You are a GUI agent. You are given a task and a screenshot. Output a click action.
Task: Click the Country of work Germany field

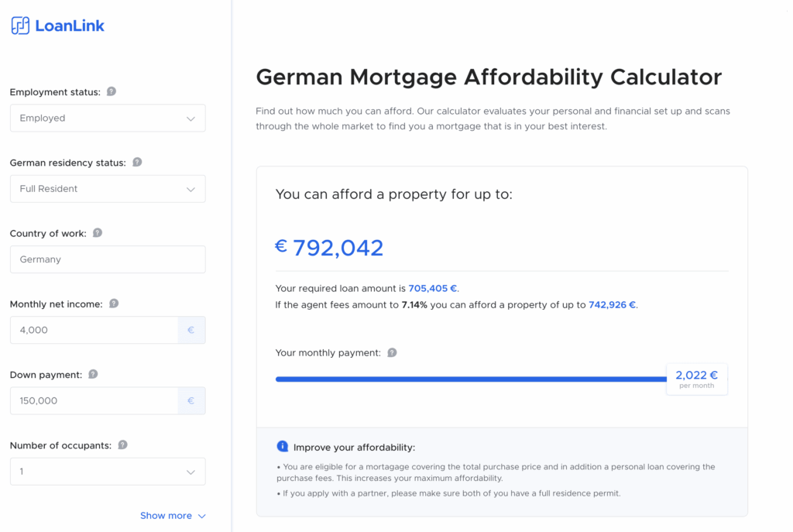click(x=108, y=259)
